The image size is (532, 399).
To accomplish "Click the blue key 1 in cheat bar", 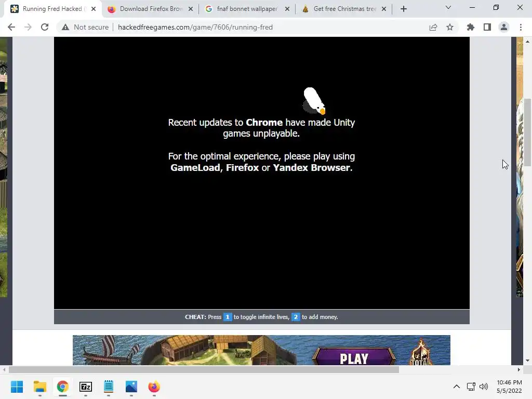I will [x=228, y=317].
